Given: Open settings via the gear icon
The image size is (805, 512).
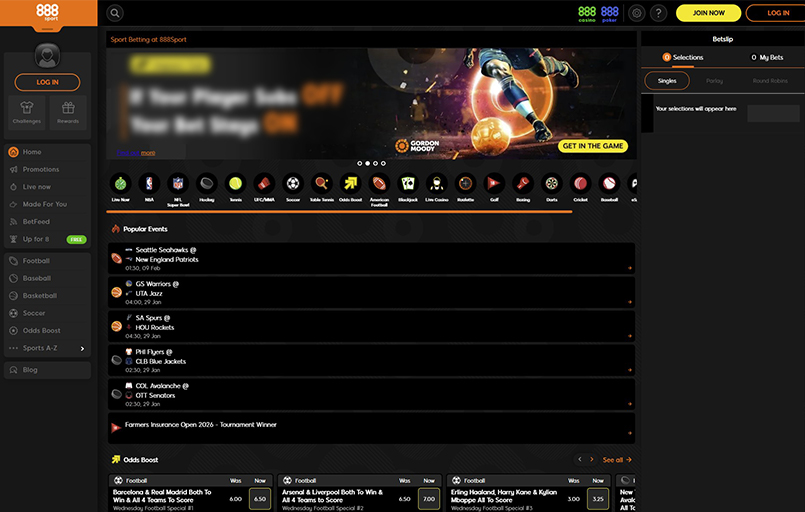Looking at the screenshot, I should 637,13.
